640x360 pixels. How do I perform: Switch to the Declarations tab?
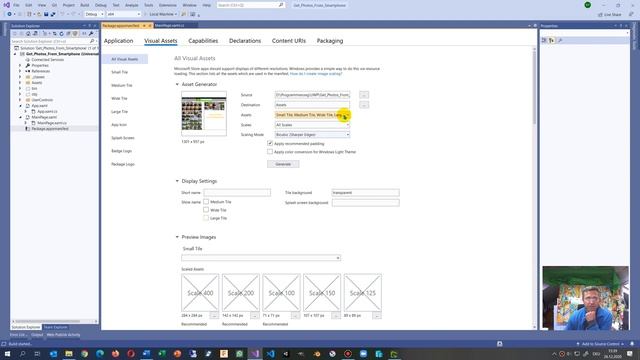[x=245, y=41]
